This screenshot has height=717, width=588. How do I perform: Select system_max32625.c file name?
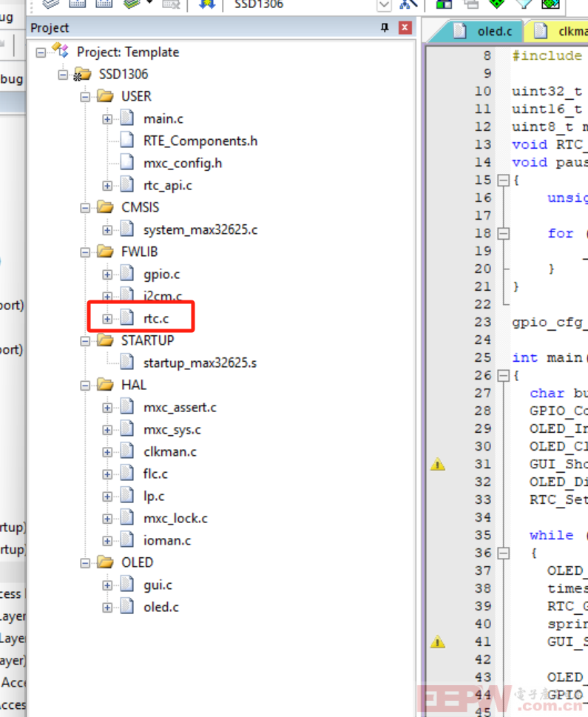200,230
